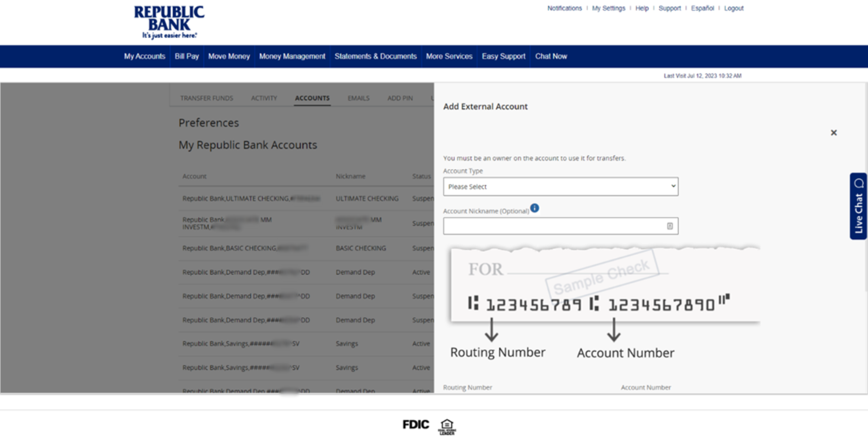868x444 pixels.
Task: Select the Accounts tab
Action: pos(312,98)
